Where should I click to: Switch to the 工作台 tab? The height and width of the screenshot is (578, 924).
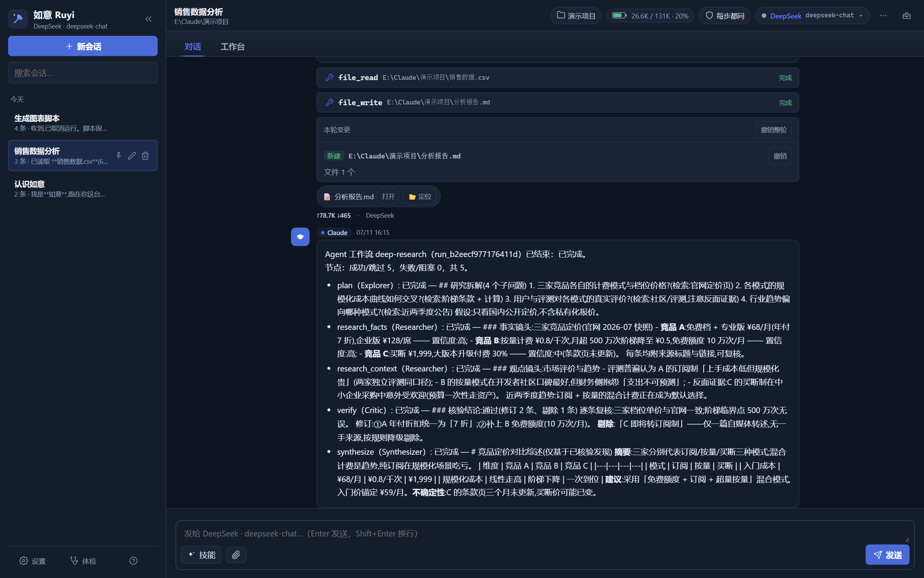point(233,47)
